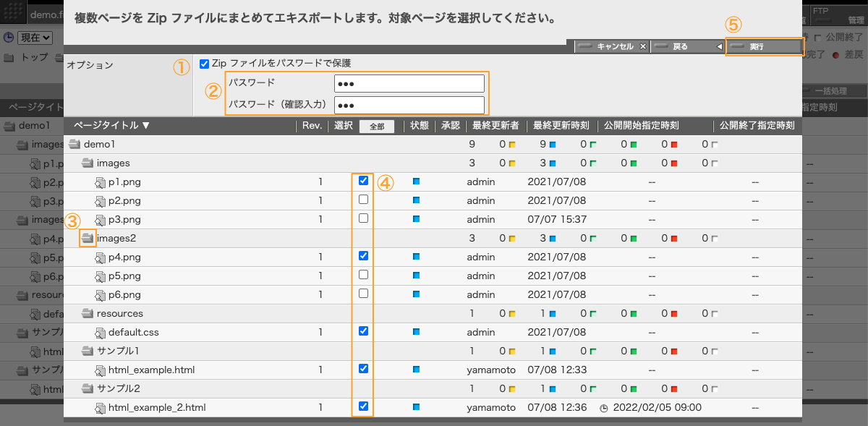Check the p5.png selection checkbox
The image size is (868, 426).
point(363,275)
